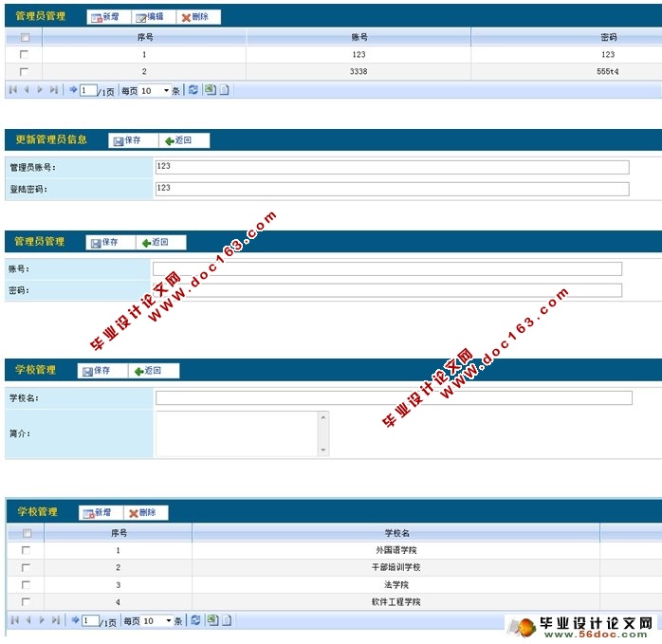Click the account cell 3338
The width and height of the screenshot is (662, 644).
tap(359, 71)
